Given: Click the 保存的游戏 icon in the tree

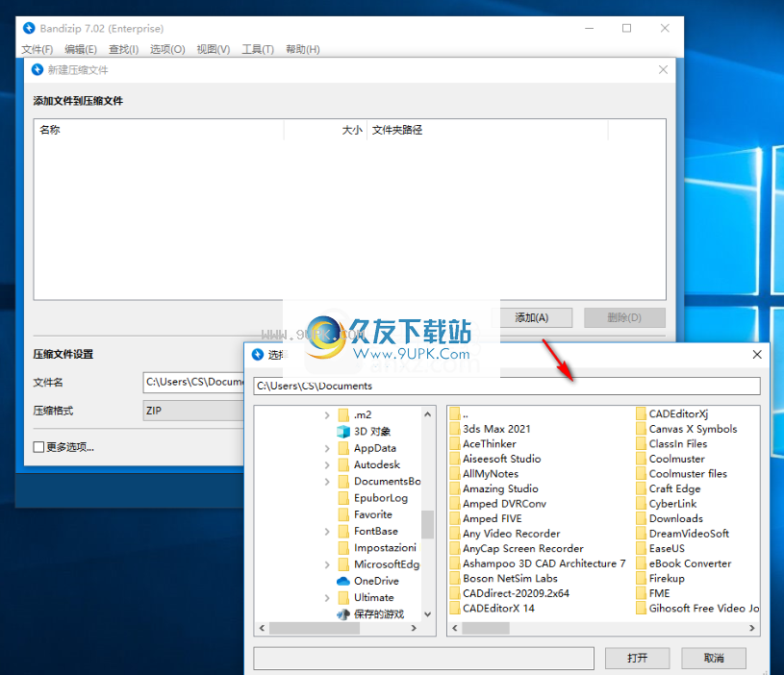Looking at the screenshot, I should pyautogui.click(x=343, y=614).
